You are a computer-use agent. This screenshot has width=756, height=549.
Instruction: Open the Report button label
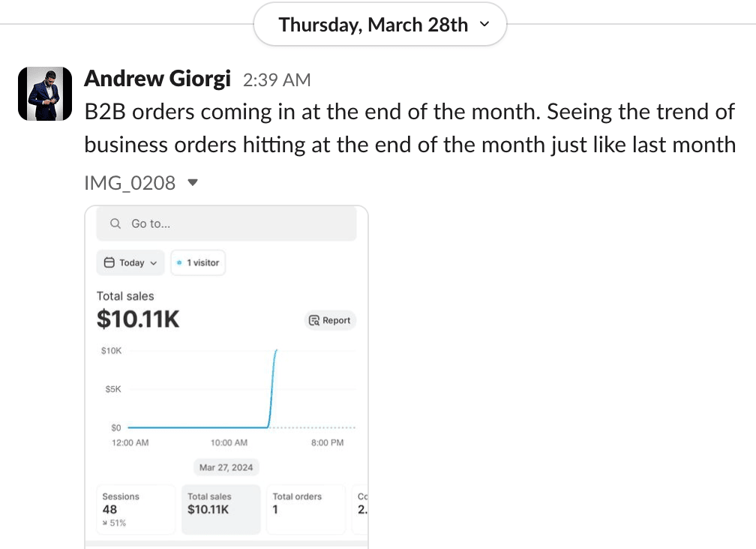click(x=337, y=320)
